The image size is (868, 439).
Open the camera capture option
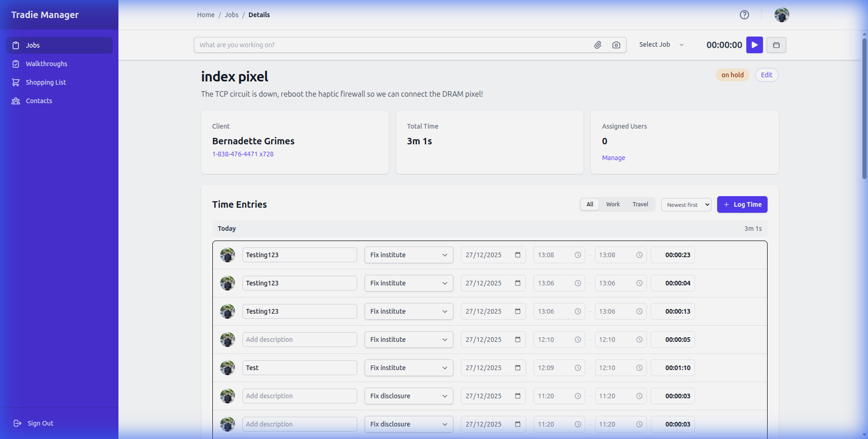[616, 44]
